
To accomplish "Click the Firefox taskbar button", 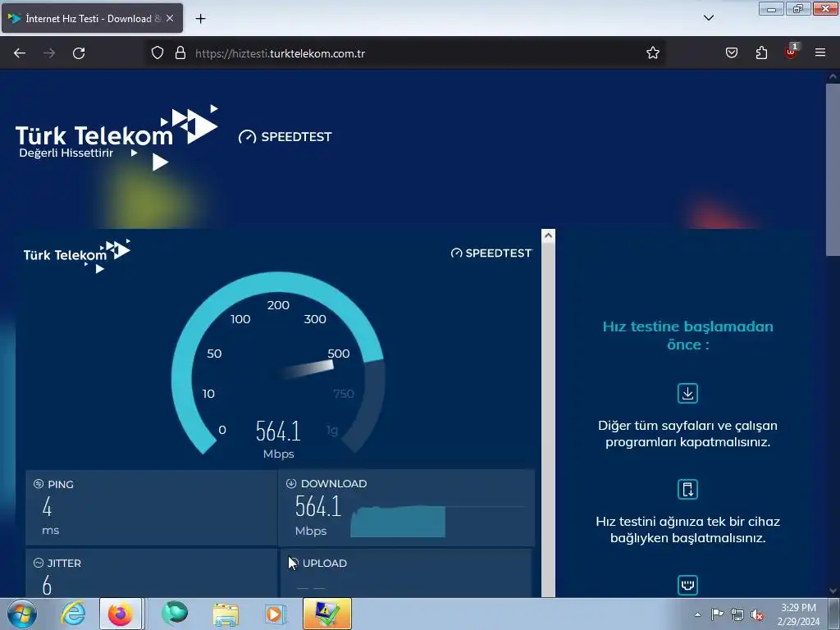I will [121, 614].
